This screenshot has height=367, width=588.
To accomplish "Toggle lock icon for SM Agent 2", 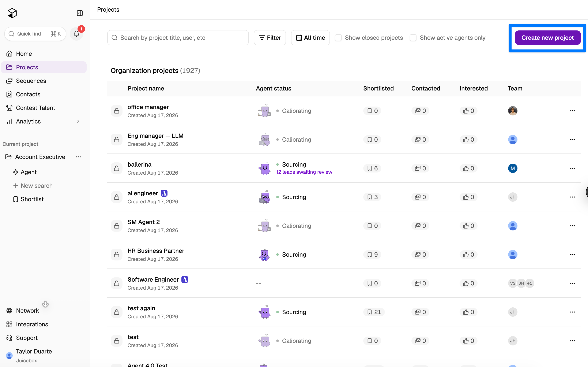I will (117, 226).
